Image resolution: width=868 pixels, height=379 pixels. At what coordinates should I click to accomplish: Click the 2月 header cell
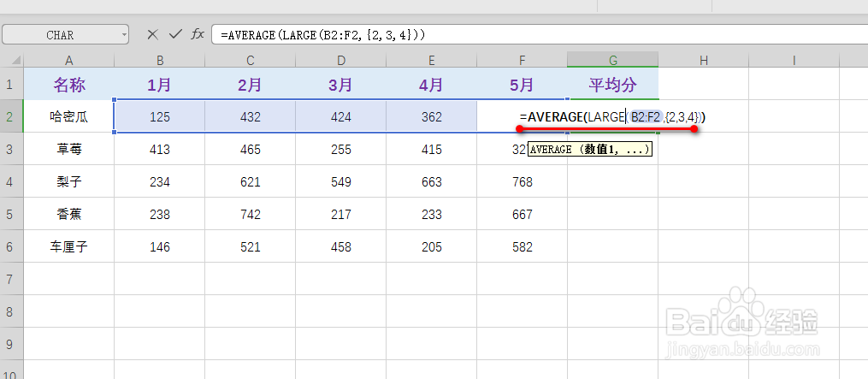[251, 84]
